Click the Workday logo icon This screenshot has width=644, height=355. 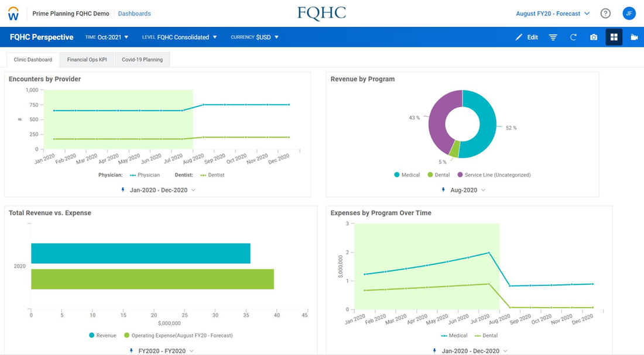[13, 13]
